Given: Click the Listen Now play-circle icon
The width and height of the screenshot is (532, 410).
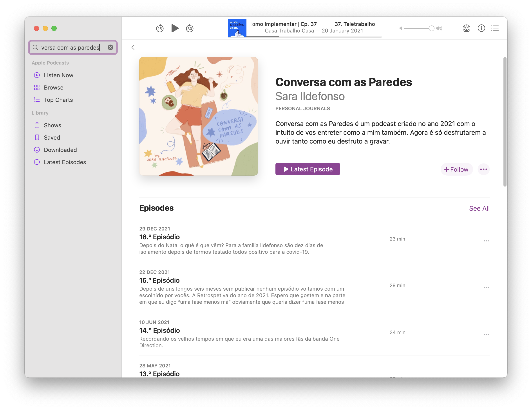Looking at the screenshot, I should 37,75.
